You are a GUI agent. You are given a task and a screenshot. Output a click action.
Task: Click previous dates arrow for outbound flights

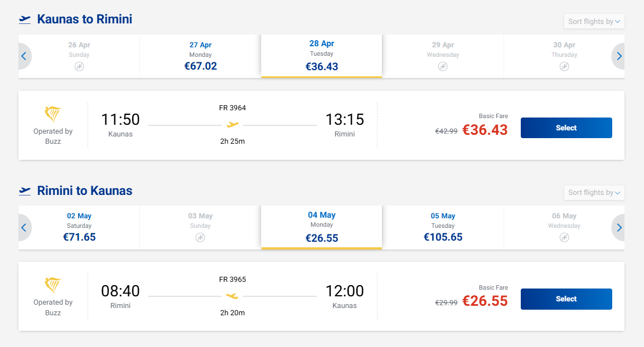(24, 56)
